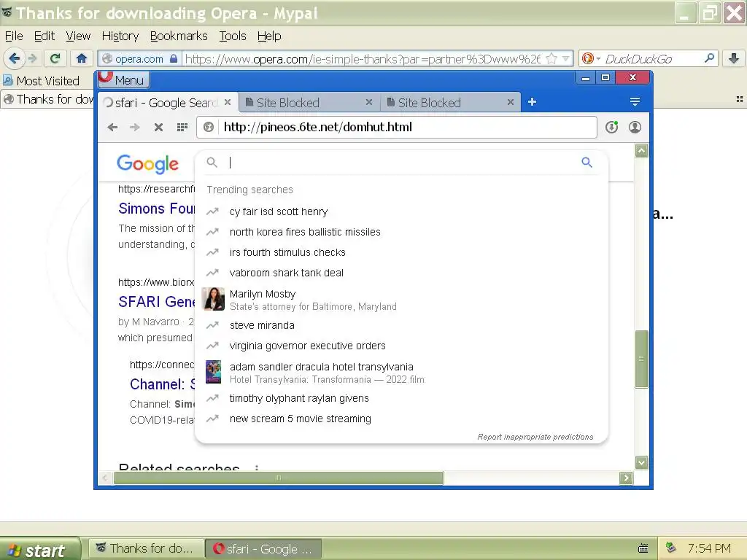747x560 pixels.
Task: Click Opera horizontal scrollbar right arrow
Action: click(x=626, y=478)
